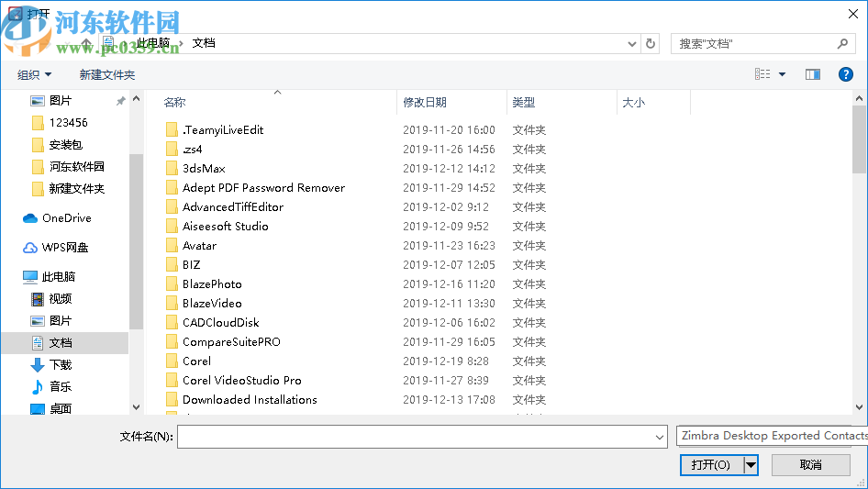Close the 打开 dialog window
Image resolution: width=868 pixels, height=489 pixels.
pos(853,14)
